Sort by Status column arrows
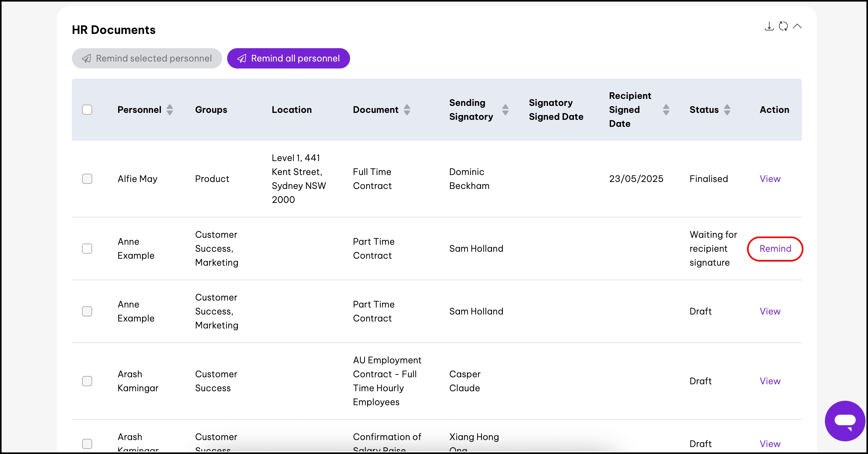Viewport: 868px width, 454px height. click(727, 110)
